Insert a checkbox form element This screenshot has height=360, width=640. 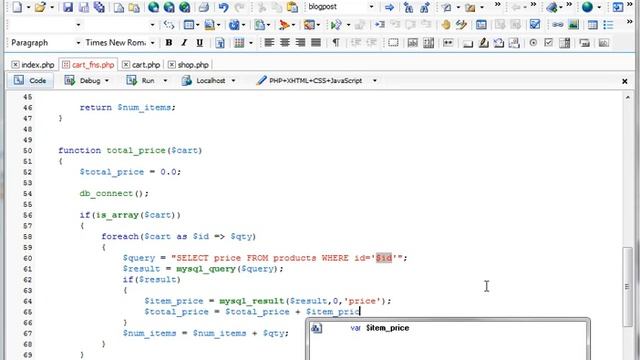tap(549, 42)
